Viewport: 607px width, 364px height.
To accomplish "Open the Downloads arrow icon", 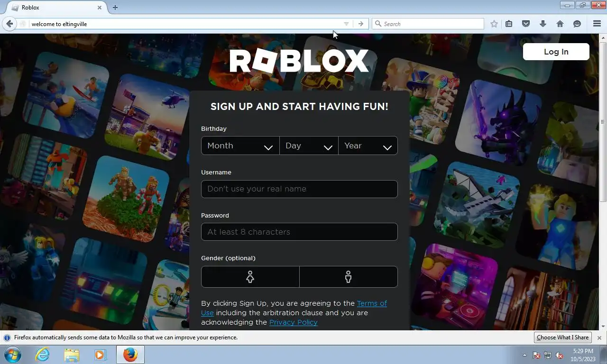I will coord(543,24).
